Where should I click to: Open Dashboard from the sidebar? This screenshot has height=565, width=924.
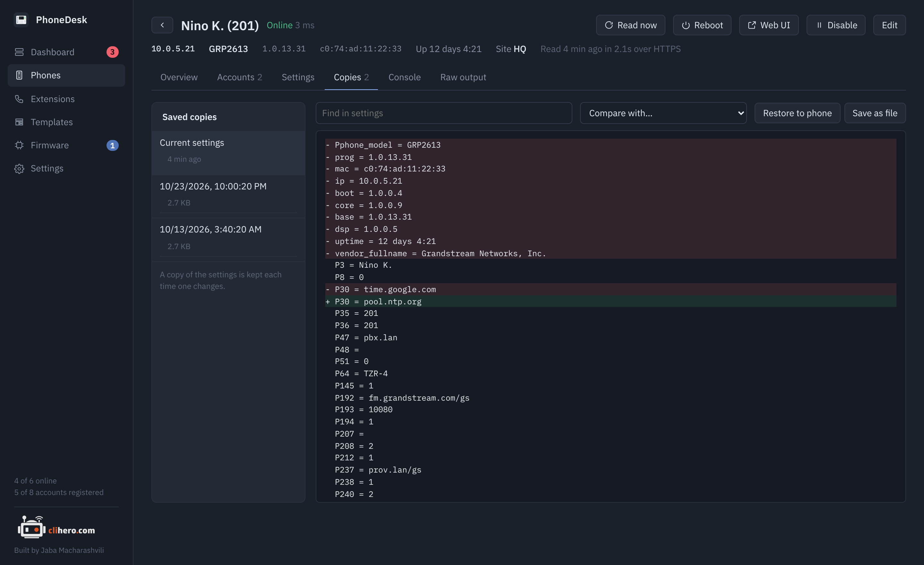(x=66, y=52)
